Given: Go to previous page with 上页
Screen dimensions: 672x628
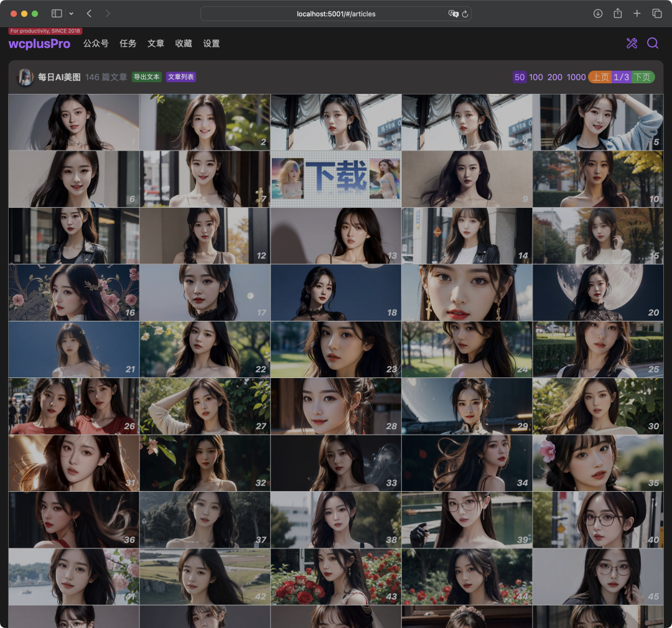Looking at the screenshot, I should (x=600, y=77).
